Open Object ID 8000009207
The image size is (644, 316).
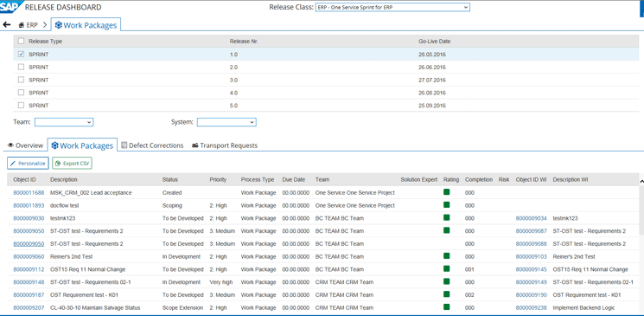[29, 307]
